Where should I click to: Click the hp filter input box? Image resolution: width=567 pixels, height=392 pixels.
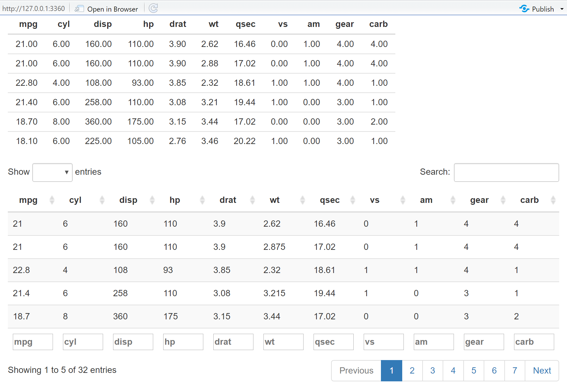[183, 342]
